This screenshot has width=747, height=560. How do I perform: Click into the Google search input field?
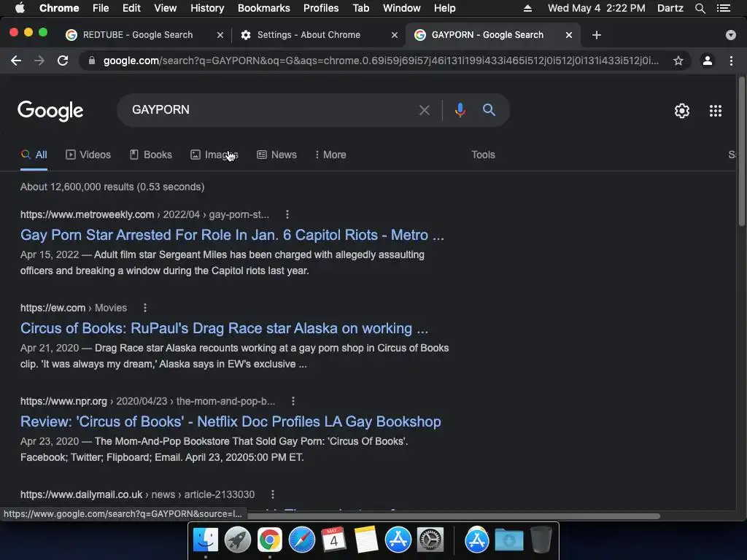tap(267, 110)
